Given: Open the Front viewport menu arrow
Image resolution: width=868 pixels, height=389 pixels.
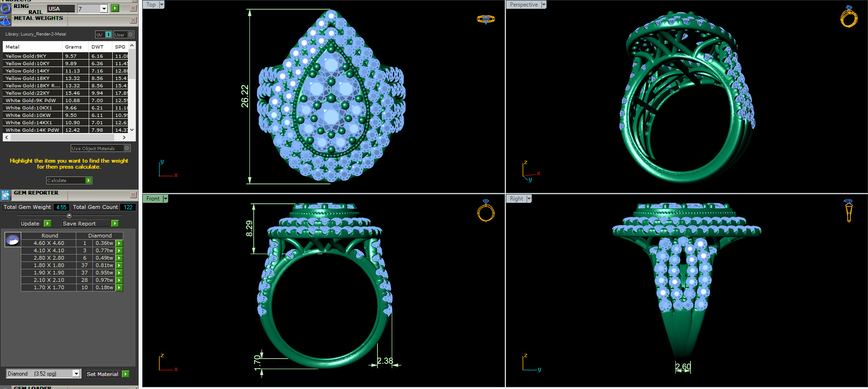Looking at the screenshot, I should [x=165, y=199].
